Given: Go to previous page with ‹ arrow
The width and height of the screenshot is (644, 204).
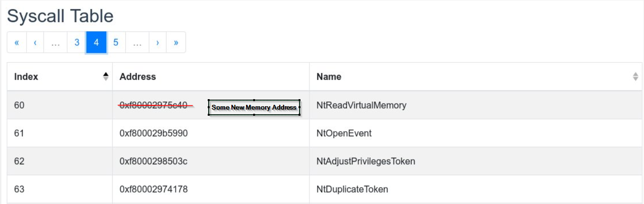Looking at the screenshot, I should click(x=35, y=42).
